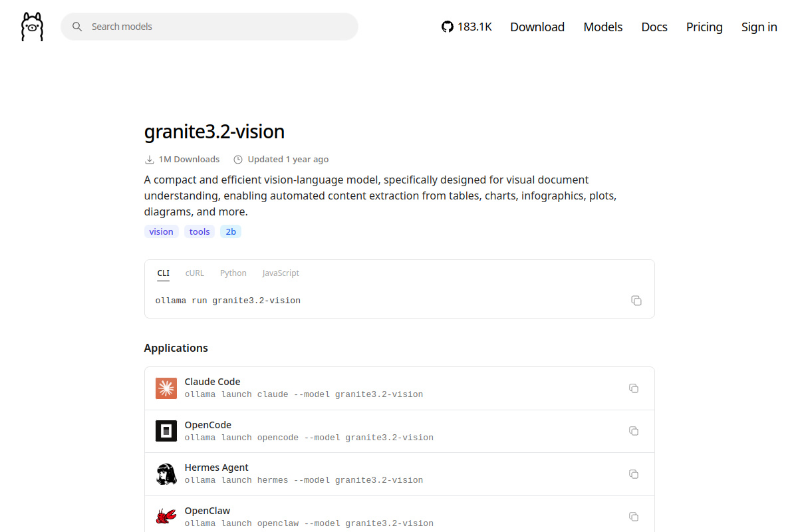Click the ollama launch openclaw command text
The height and width of the screenshot is (532, 798).
(309, 523)
